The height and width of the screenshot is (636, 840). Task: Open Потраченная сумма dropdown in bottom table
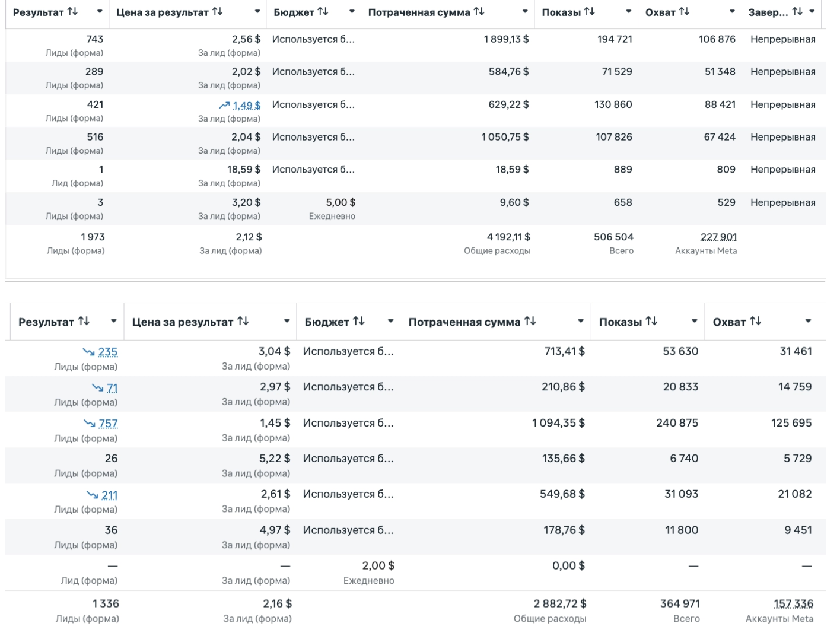coord(581,322)
